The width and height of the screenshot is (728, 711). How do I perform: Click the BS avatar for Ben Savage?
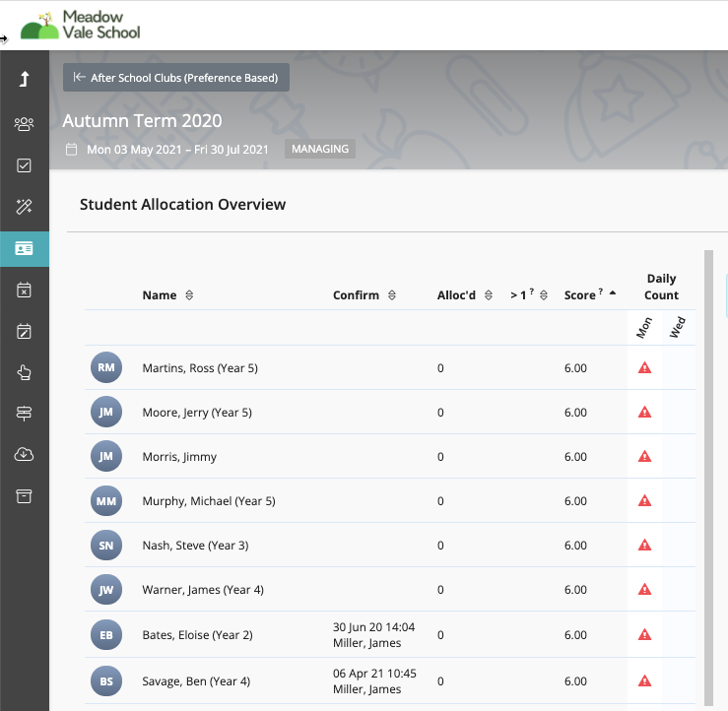pyautogui.click(x=106, y=680)
